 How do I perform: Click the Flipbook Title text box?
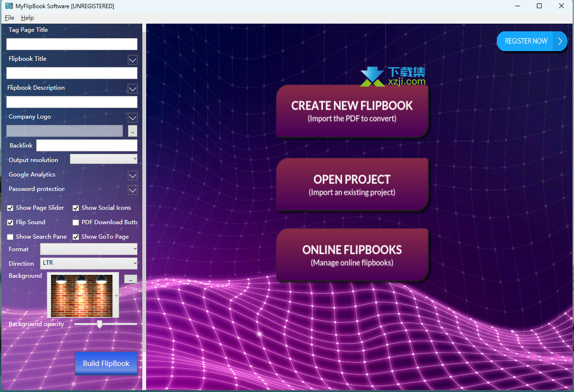point(72,73)
